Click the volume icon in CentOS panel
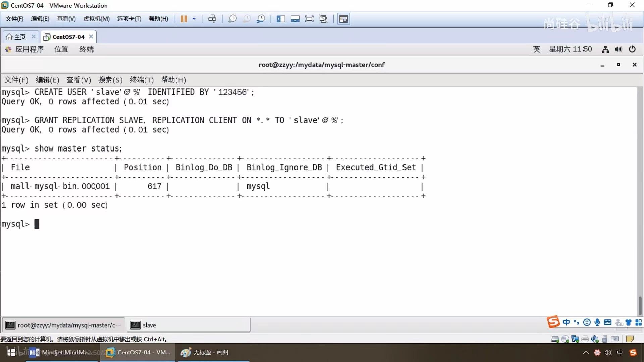This screenshot has width=644, height=362. point(618,49)
